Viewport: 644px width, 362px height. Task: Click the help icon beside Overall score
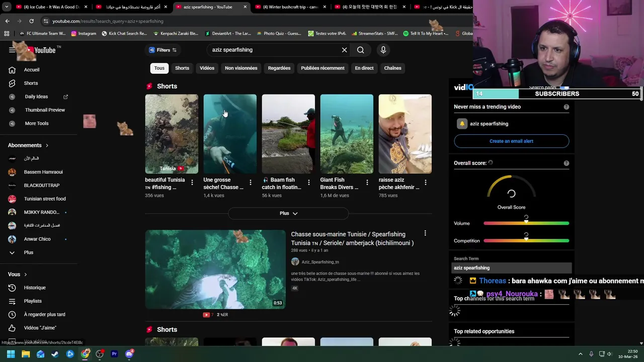point(566,163)
